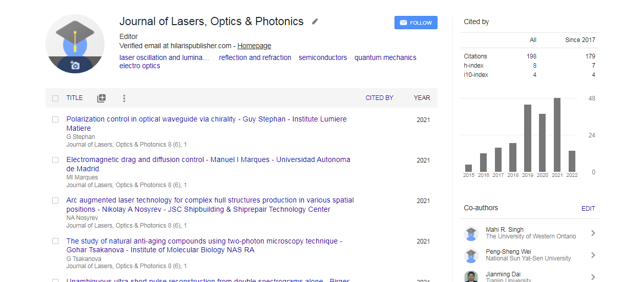This screenshot has width=644, height=282.
Task: Click the pencil edit icon beside profile name
Action: (315, 22)
